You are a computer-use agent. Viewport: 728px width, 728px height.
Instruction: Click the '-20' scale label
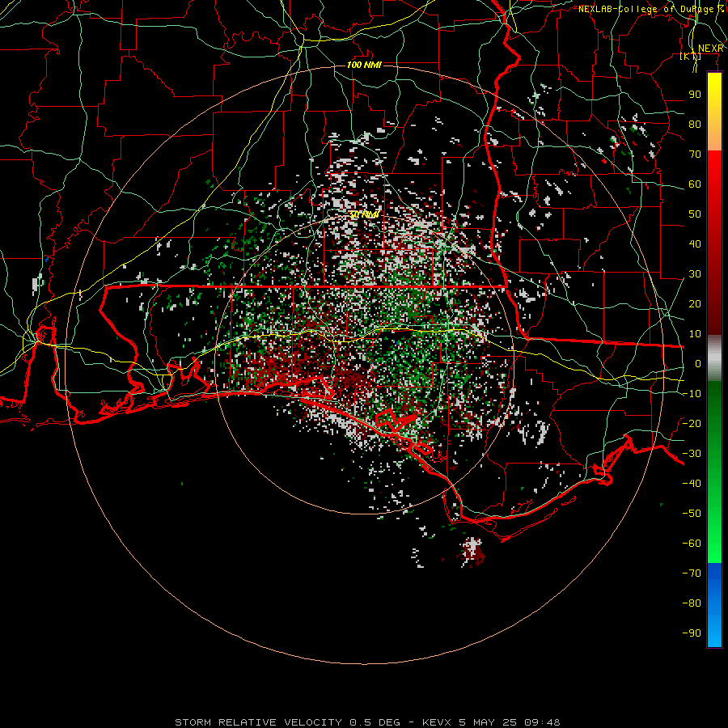[x=692, y=424]
